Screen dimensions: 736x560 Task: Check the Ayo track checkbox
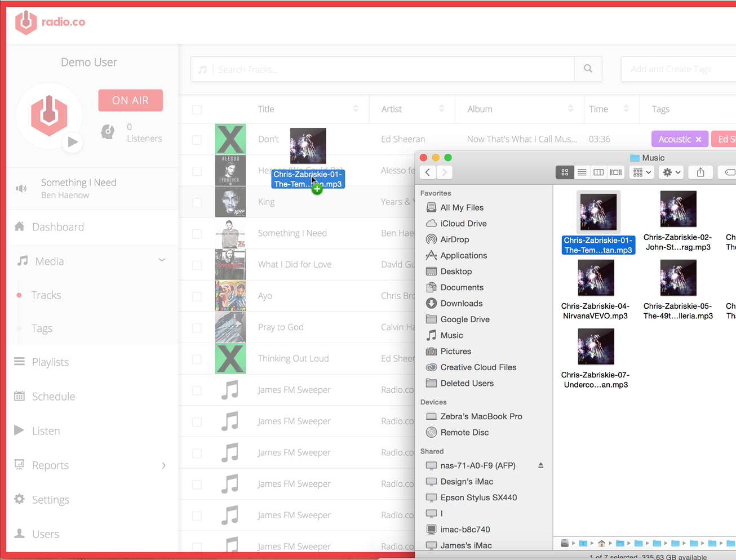pyautogui.click(x=197, y=296)
